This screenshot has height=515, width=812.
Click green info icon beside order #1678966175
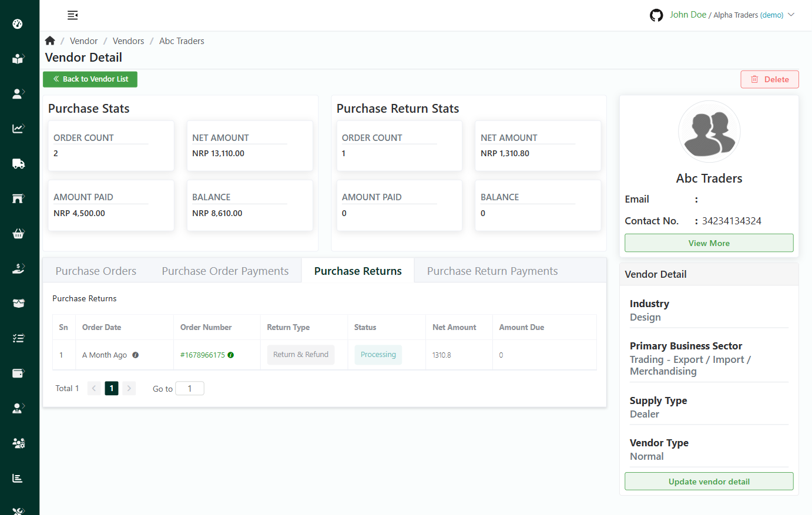point(231,355)
